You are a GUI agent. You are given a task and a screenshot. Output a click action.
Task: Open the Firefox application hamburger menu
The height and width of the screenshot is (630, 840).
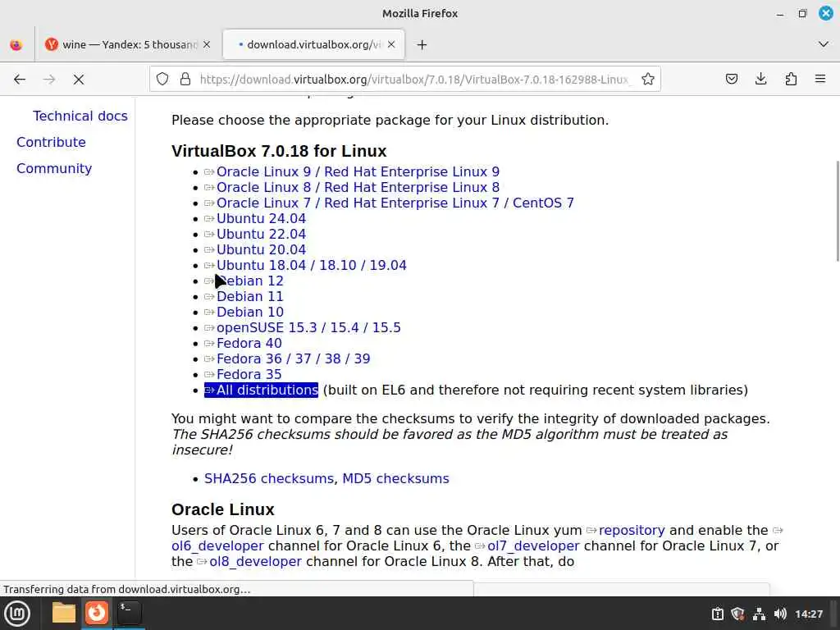(820, 80)
